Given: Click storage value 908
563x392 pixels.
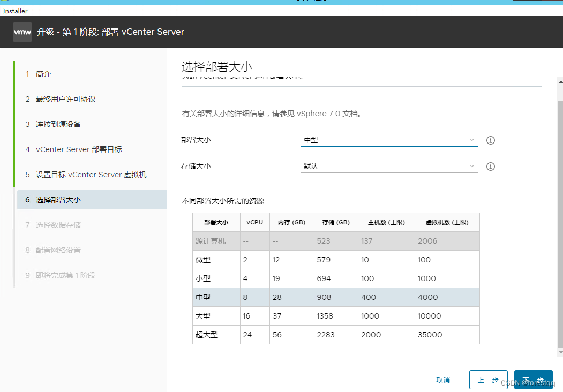Looking at the screenshot, I should (x=324, y=297).
